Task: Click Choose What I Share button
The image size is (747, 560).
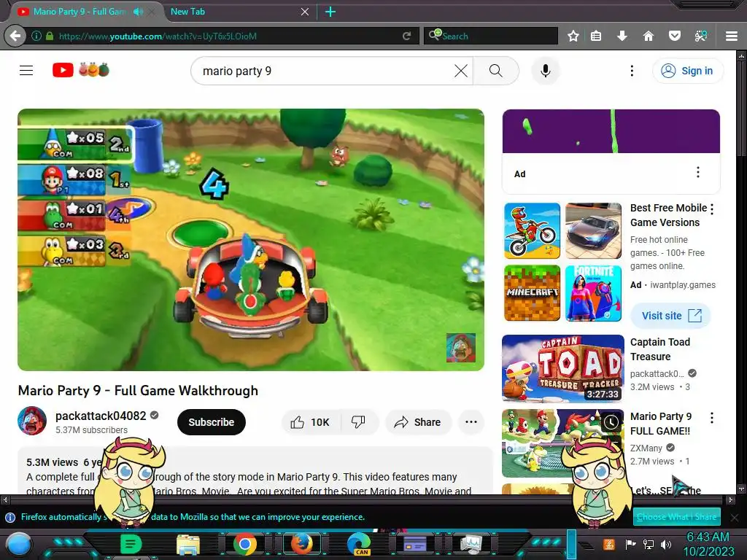Action: (x=676, y=517)
